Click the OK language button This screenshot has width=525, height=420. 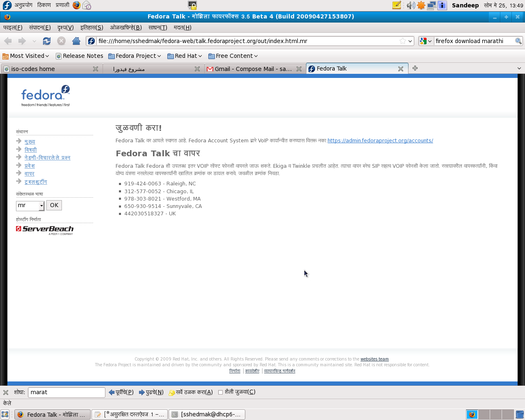pyautogui.click(x=54, y=205)
